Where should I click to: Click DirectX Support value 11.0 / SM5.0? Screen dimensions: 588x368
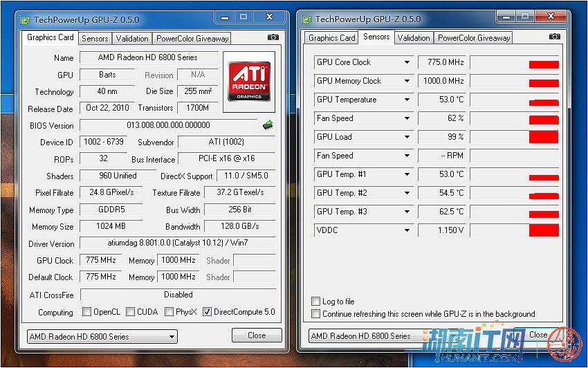(246, 176)
